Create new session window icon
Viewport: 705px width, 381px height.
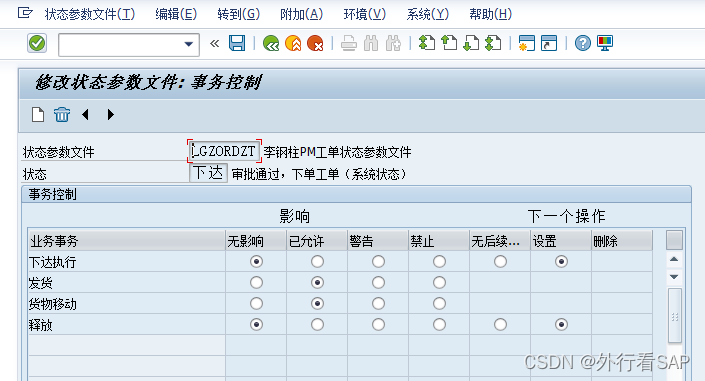click(x=527, y=43)
